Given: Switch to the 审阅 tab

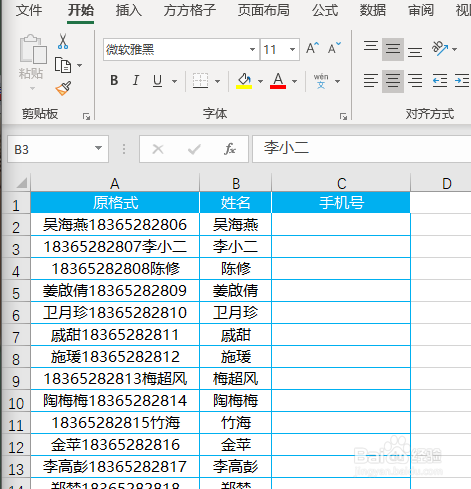Looking at the screenshot, I should pos(421,10).
